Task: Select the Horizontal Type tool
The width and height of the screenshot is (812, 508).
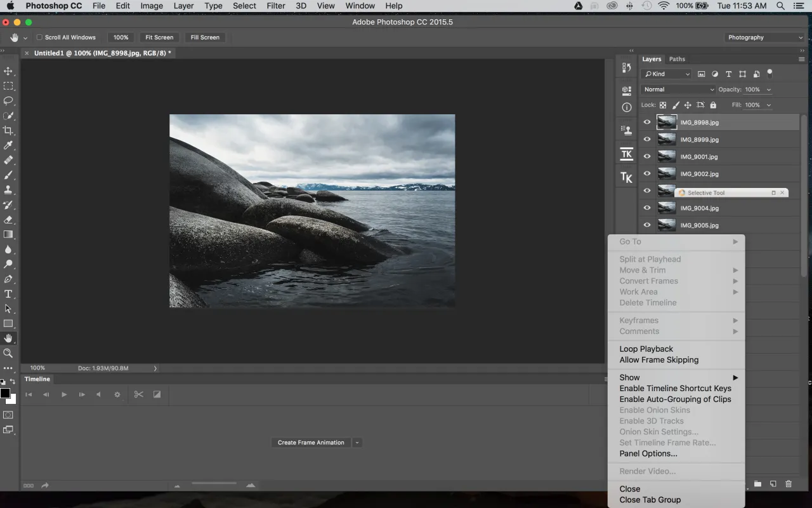Action: (x=8, y=294)
